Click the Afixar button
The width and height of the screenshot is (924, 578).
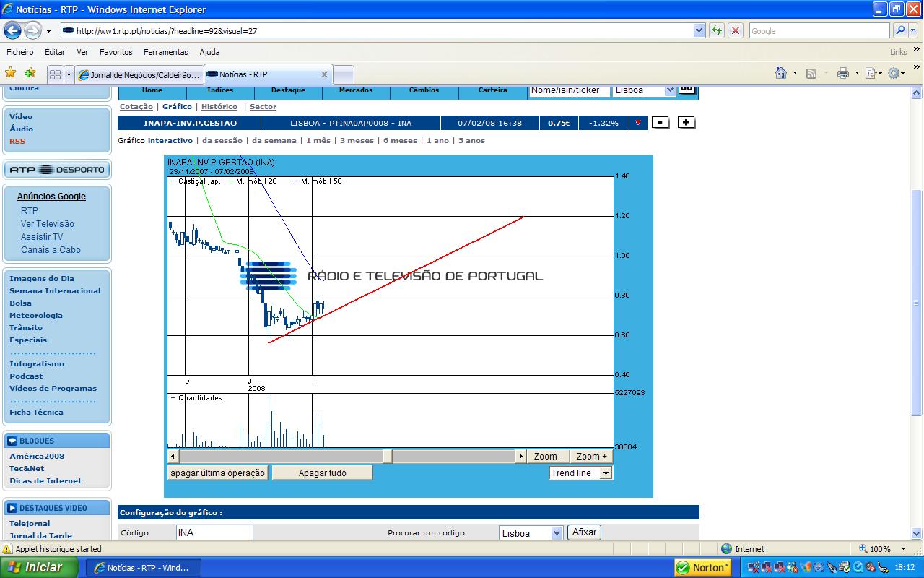[584, 532]
